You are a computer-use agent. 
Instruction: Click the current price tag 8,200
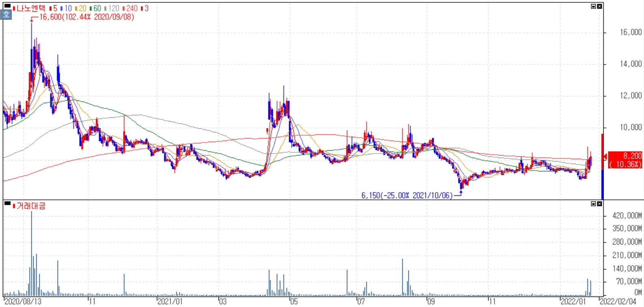coord(633,156)
